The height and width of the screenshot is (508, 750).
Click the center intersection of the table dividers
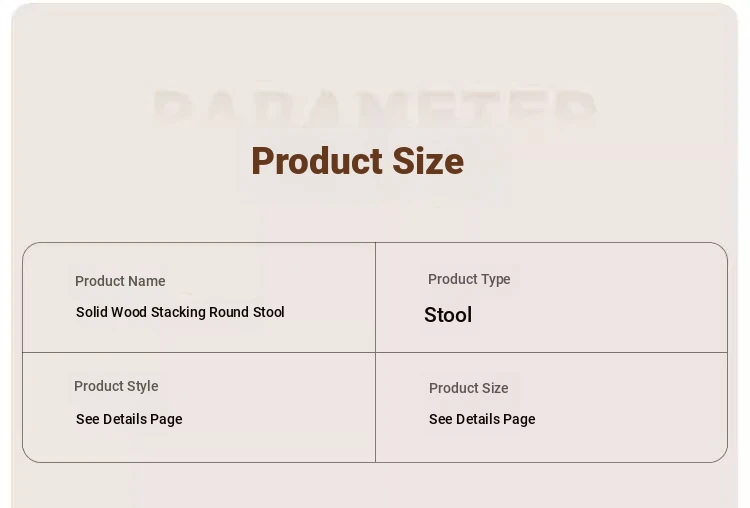pyautogui.click(x=375, y=352)
